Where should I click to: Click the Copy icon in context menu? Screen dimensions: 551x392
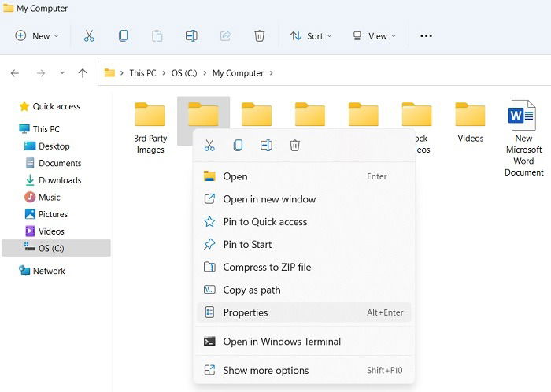pyautogui.click(x=238, y=145)
